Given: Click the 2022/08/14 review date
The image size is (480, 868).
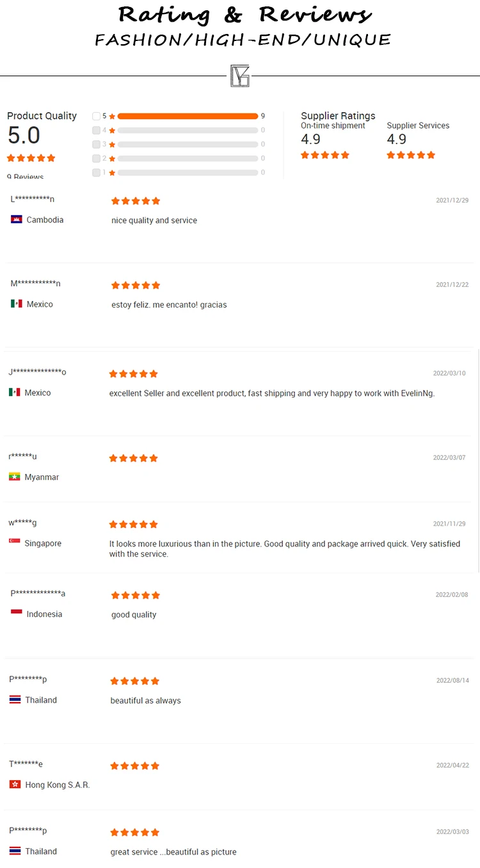Looking at the screenshot, I should 452,680.
